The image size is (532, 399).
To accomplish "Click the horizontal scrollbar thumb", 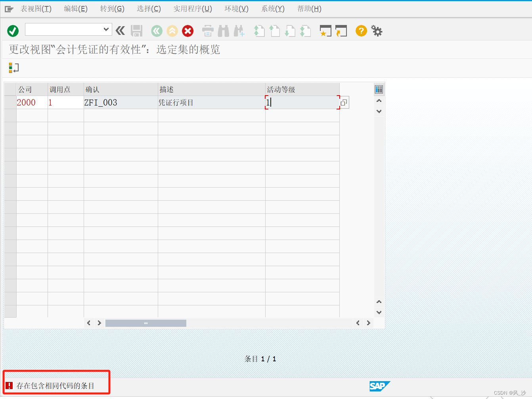I will 146,323.
